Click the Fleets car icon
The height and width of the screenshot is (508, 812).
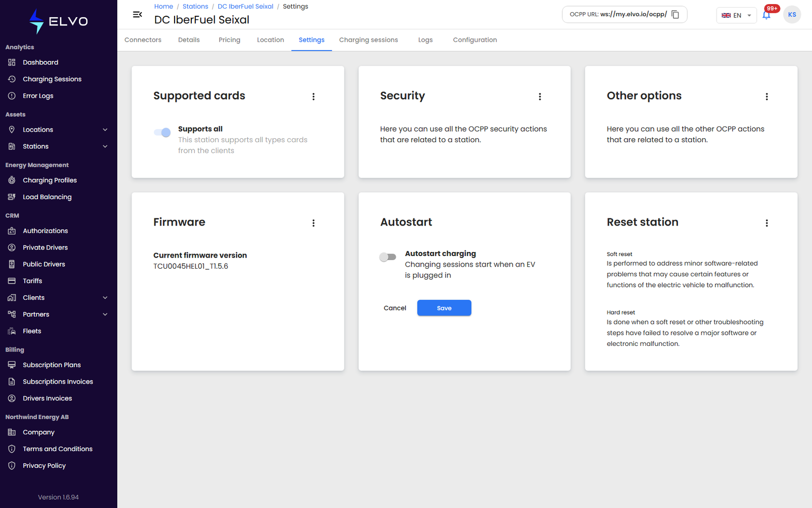(x=12, y=331)
